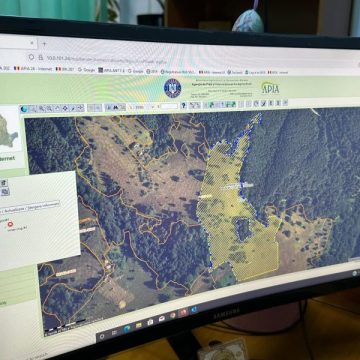
Task: Select the zoom-in magnifier tool
Action: click(x=41, y=108)
